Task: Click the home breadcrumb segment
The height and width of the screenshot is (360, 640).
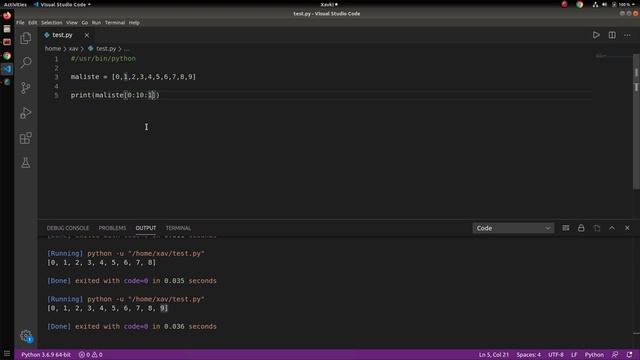Action: (53, 49)
